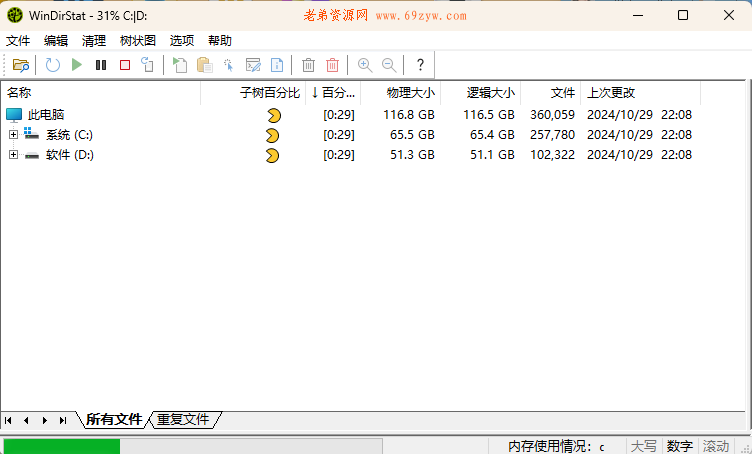
Task: Click the select in explorer cursor icon
Action: (x=228, y=65)
